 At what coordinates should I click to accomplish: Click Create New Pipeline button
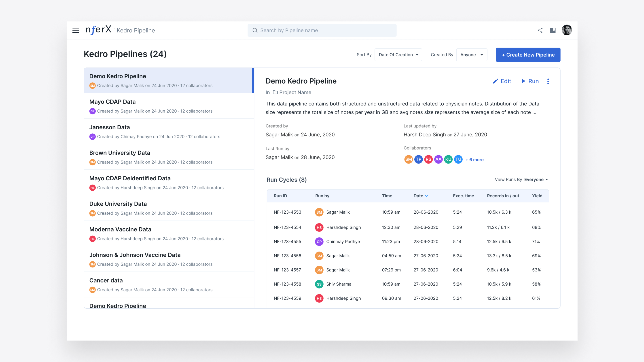point(528,55)
